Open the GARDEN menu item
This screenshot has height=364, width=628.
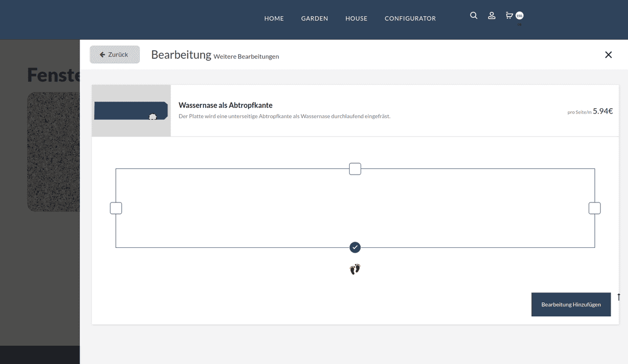click(315, 18)
